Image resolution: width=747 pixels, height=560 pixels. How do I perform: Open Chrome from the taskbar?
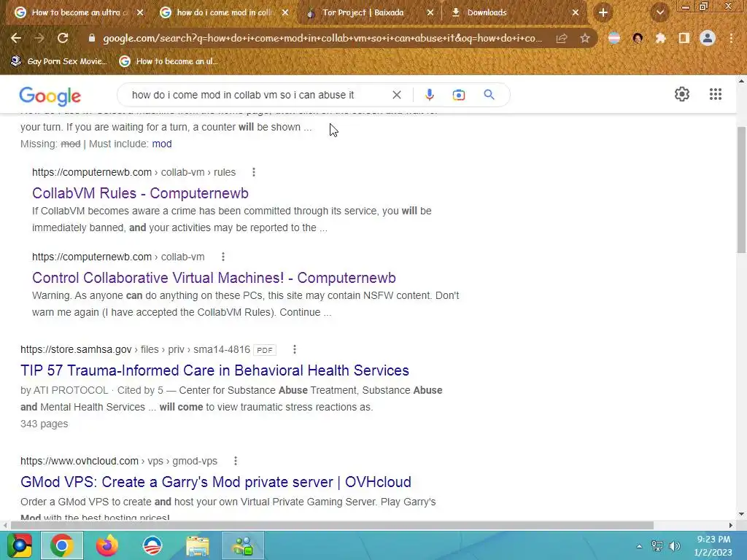click(62, 545)
